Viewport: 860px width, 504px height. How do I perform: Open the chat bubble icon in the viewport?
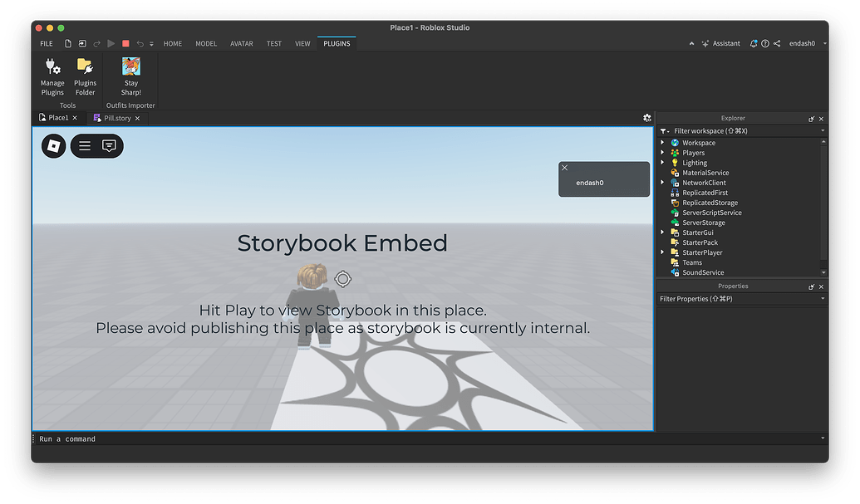(x=107, y=145)
